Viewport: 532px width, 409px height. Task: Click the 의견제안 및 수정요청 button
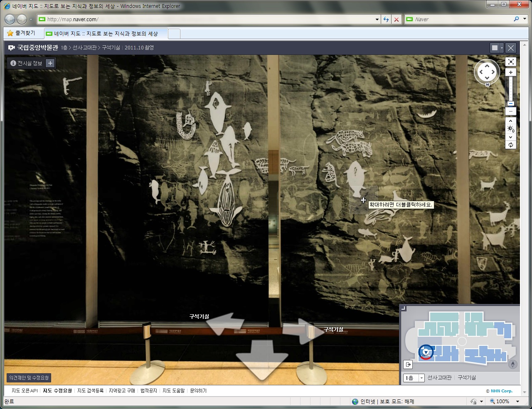[29, 378]
